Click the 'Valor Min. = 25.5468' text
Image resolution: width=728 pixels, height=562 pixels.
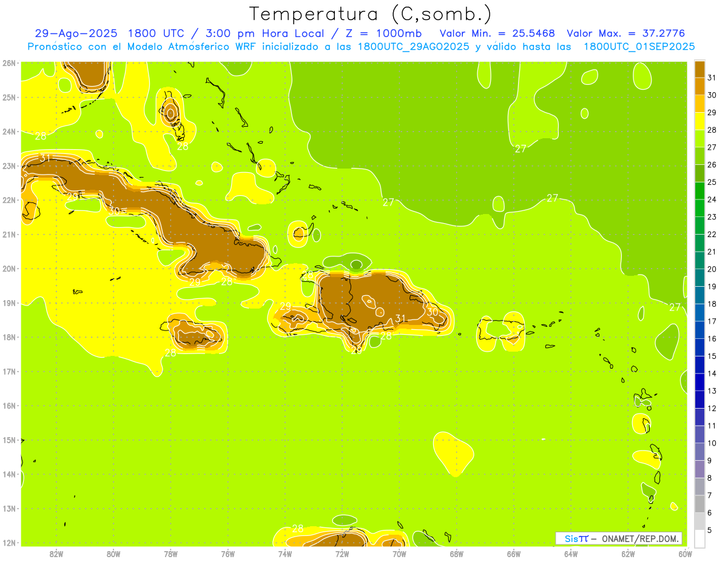[x=497, y=33]
